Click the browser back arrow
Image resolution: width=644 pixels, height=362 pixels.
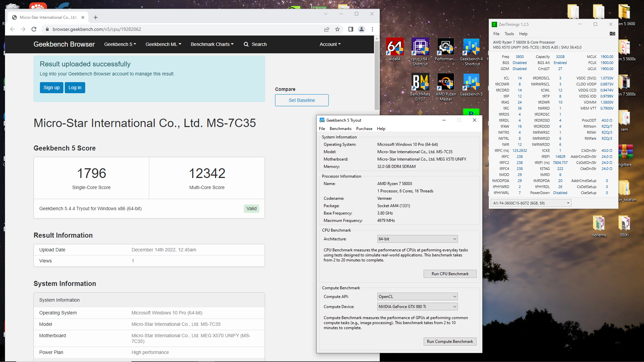pyautogui.click(x=12, y=29)
